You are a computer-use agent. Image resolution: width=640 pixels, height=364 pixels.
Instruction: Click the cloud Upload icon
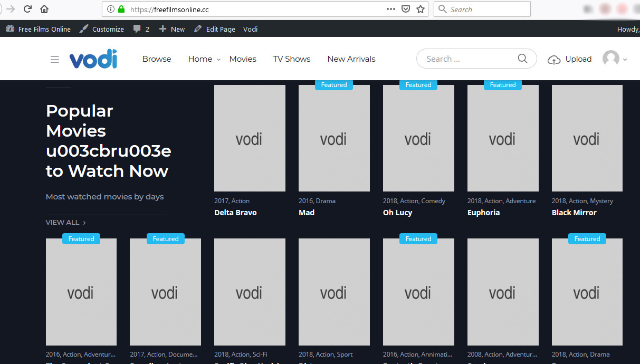tap(554, 60)
